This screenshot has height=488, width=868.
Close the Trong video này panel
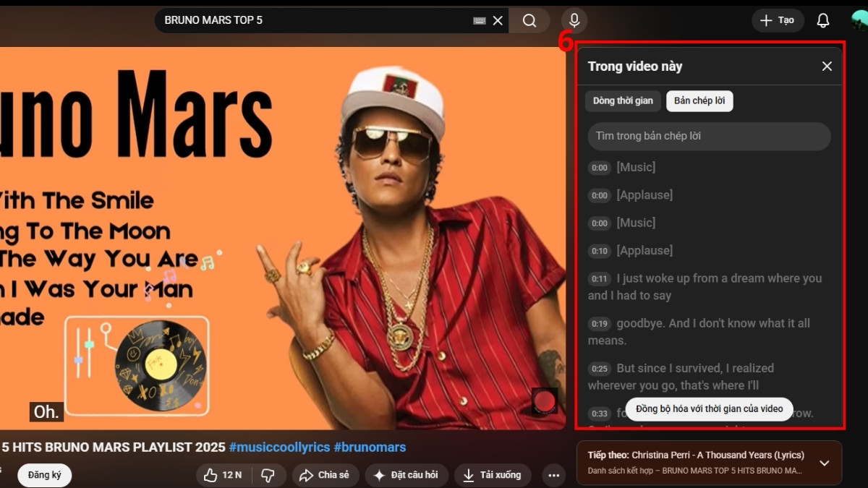(827, 67)
